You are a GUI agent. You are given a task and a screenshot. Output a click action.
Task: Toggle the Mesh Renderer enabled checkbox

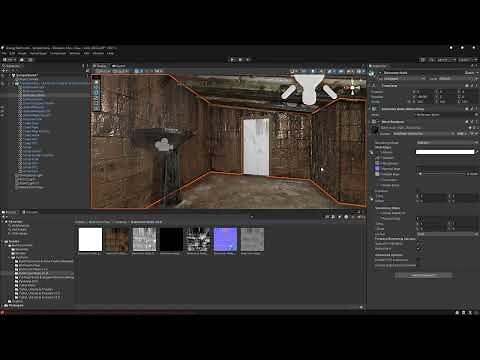379,122
